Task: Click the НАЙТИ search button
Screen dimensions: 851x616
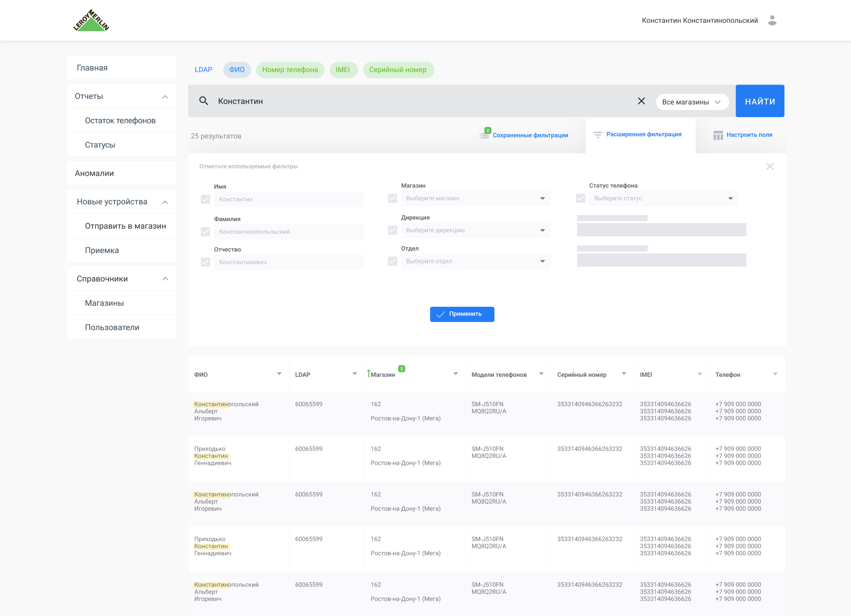Action: tap(760, 101)
